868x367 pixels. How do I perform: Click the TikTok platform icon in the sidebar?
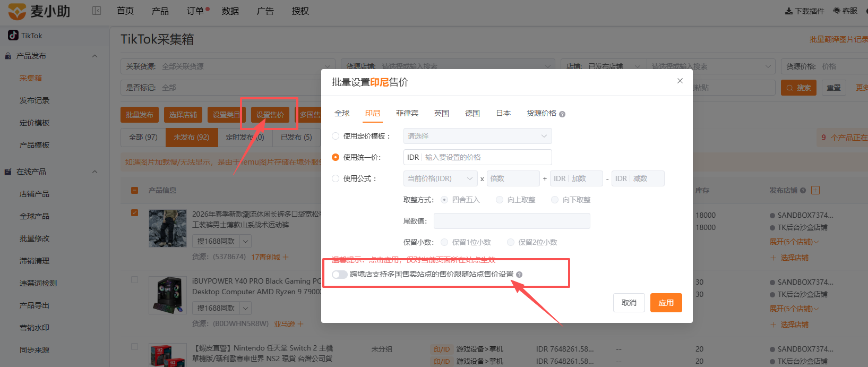coord(13,35)
